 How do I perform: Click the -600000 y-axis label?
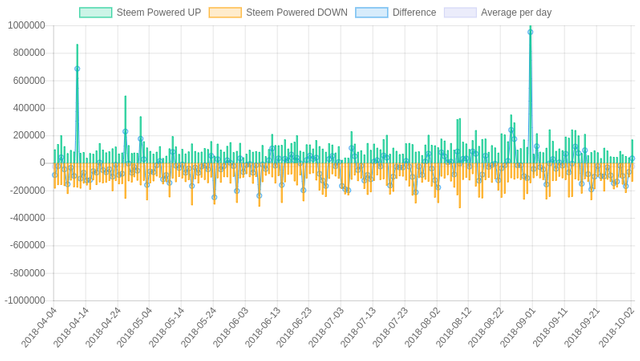point(27,245)
